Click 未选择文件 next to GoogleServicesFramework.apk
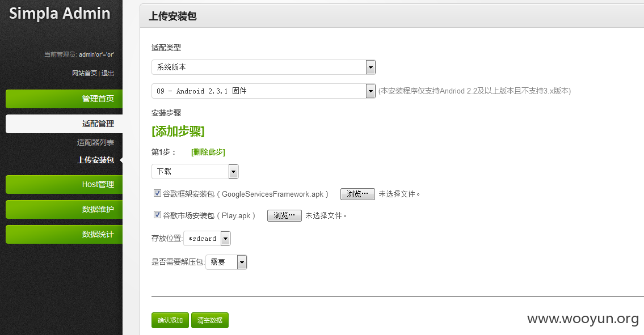This screenshot has width=644, height=335. click(399, 194)
